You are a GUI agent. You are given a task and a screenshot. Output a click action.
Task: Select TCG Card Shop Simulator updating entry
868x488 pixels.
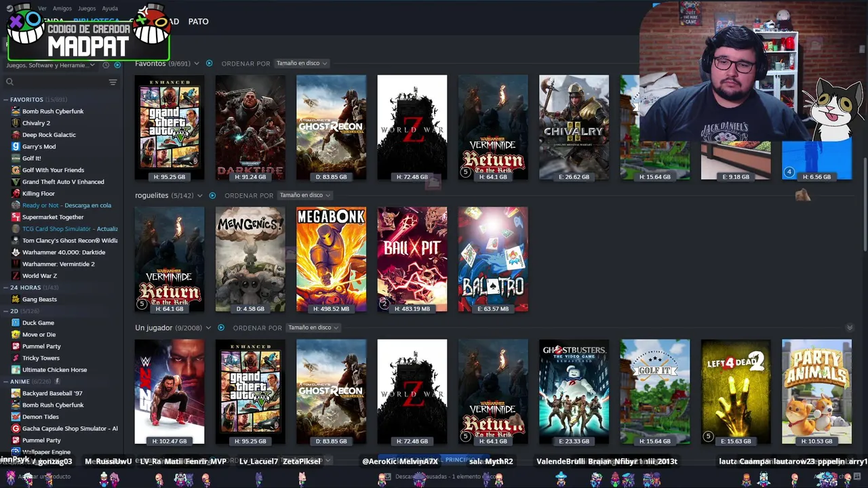70,228
